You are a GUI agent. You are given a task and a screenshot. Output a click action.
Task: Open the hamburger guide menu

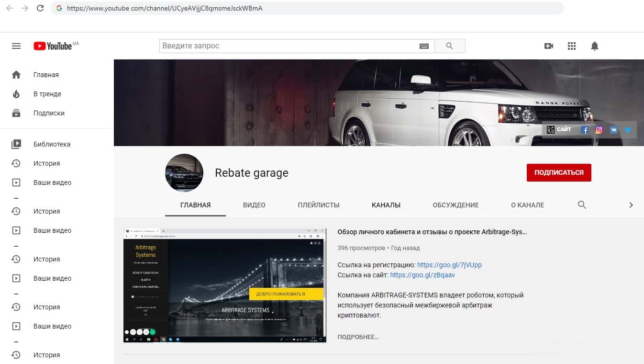tap(16, 46)
